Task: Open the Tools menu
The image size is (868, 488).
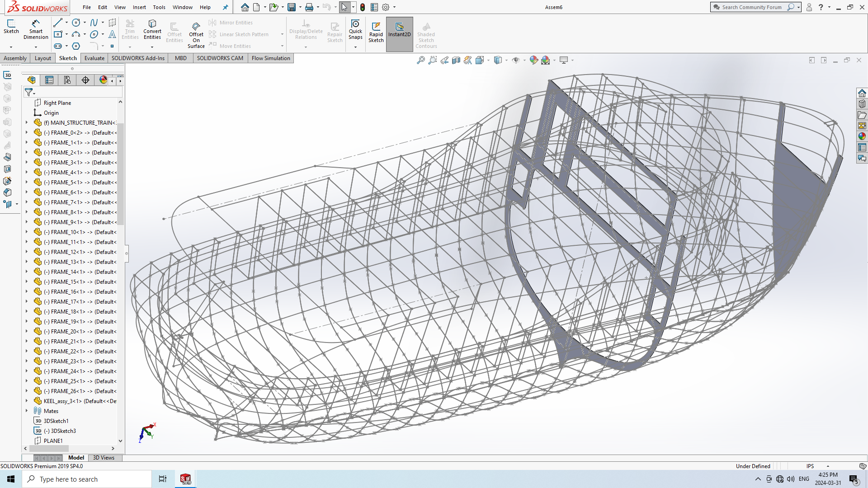Action: pyautogui.click(x=159, y=7)
